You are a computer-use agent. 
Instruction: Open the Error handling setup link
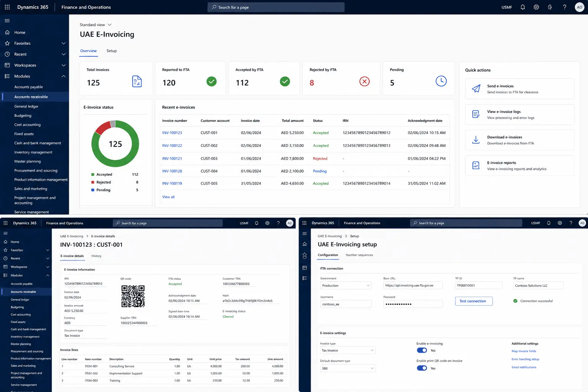526,359
